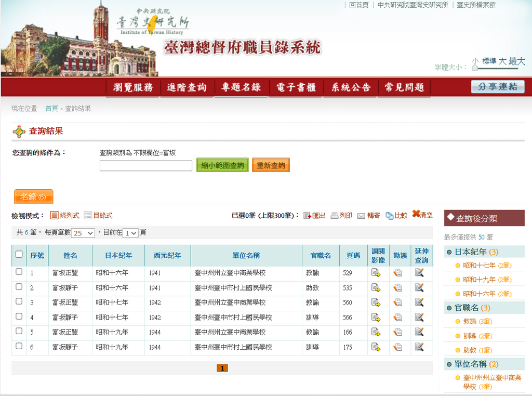This screenshot has width=532, height=396.
Task: Open the current page dropdown
Action: coord(130,233)
